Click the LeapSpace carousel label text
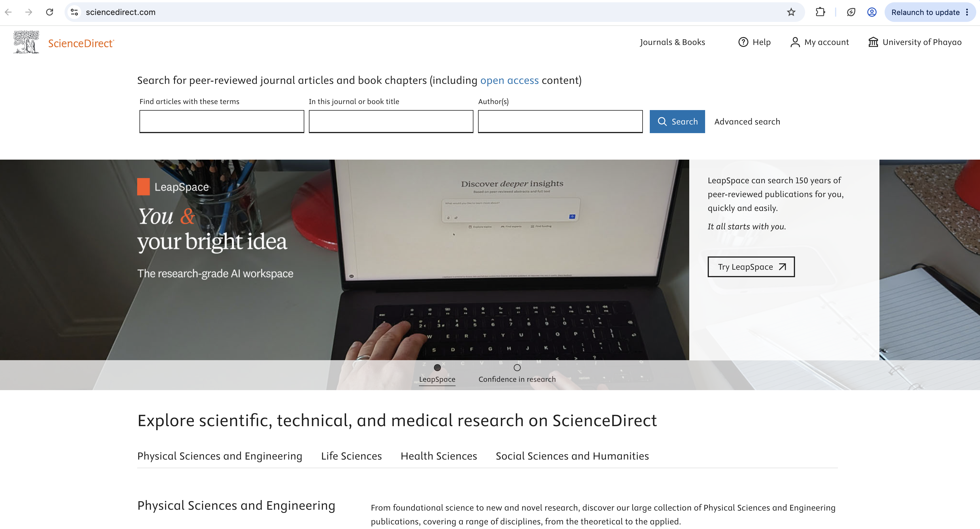 click(x=437, y=379)
